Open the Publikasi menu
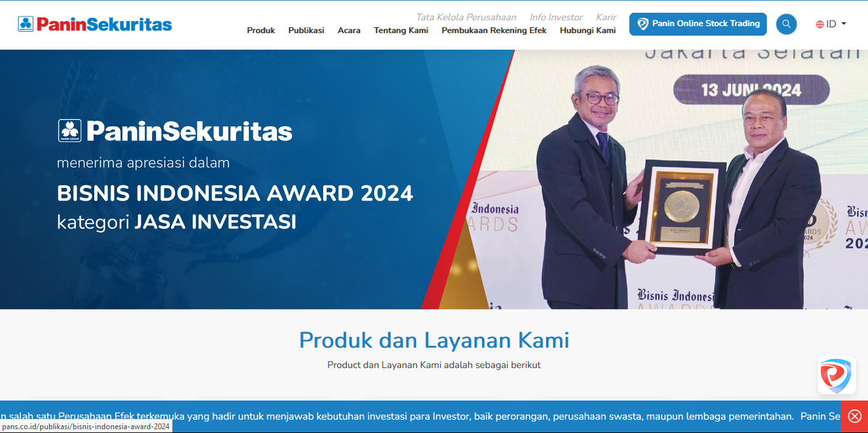 [306, 30]
